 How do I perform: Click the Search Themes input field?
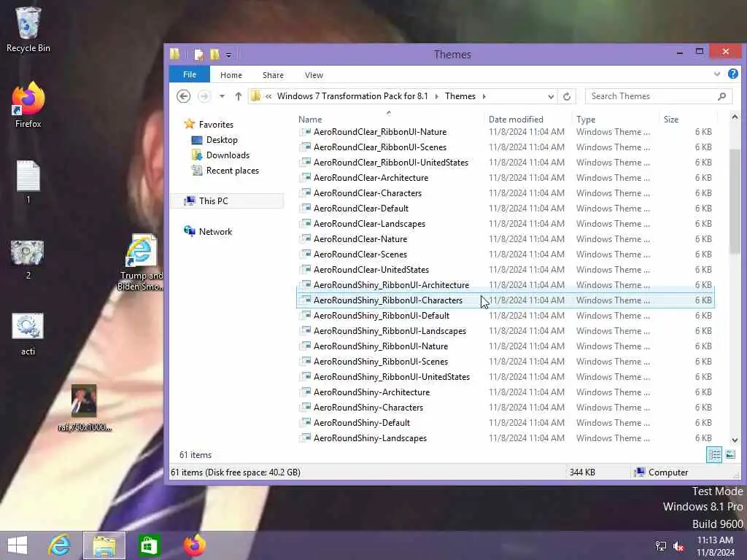[651, 96]
